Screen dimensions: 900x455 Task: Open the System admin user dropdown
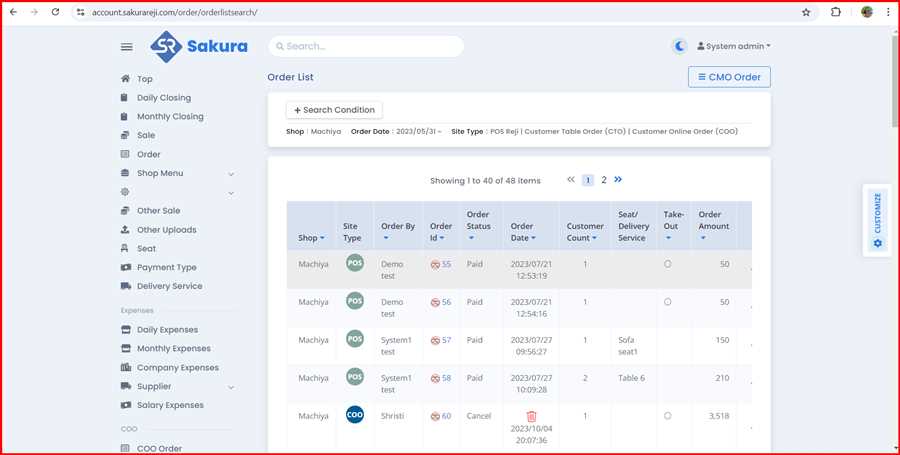coord(733,46)
